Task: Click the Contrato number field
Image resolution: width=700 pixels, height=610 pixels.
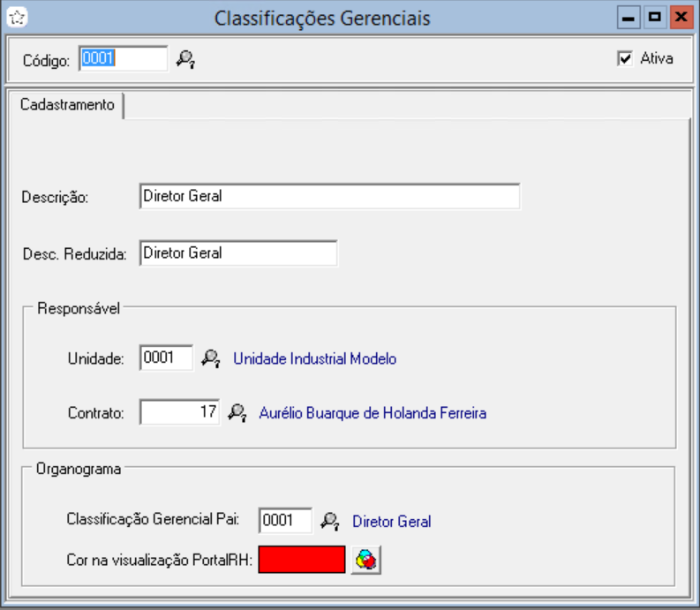Action: point(179,412)
